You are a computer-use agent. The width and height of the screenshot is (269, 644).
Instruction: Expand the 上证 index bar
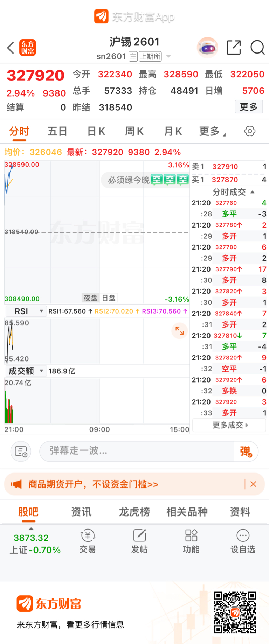[x=31, y=529]
